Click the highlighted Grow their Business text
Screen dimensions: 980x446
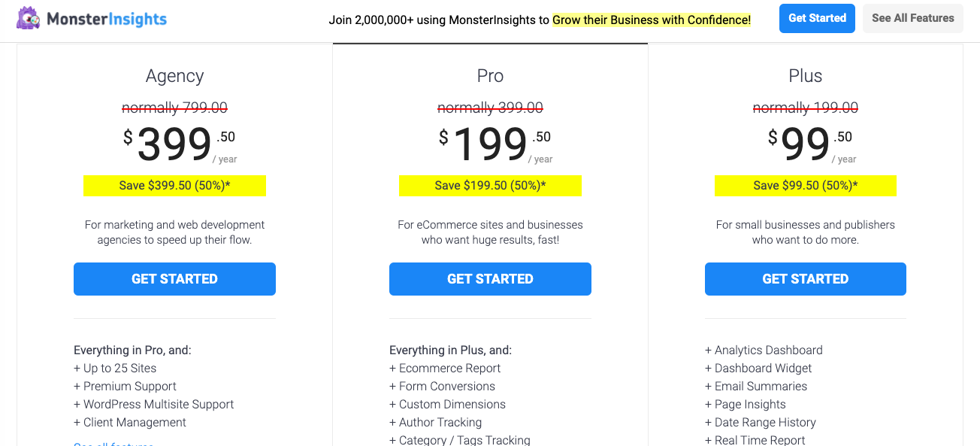pyautogui.click(x=652, y=20)
